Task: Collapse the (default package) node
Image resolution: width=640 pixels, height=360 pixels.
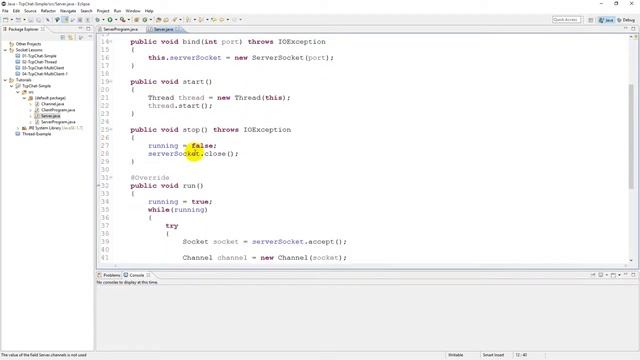Action: point(24,98)
